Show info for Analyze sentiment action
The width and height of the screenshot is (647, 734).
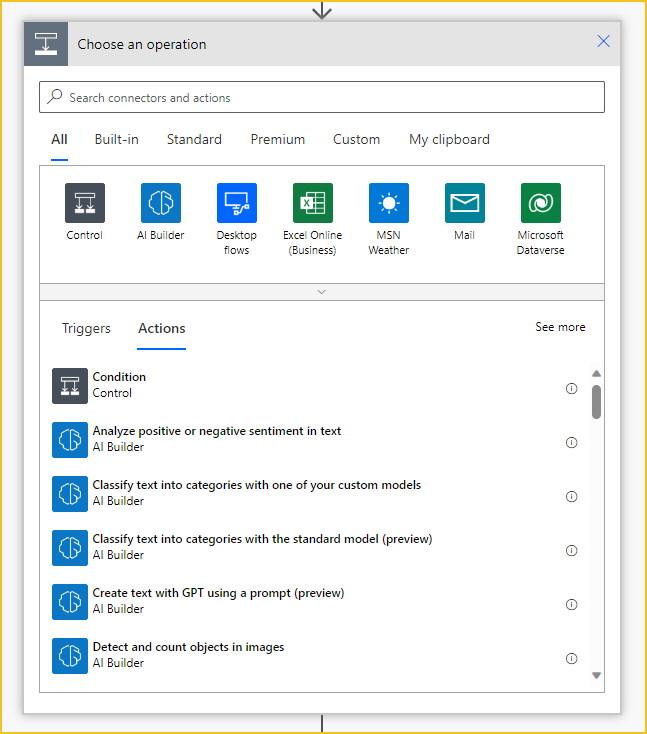[572, 442]
